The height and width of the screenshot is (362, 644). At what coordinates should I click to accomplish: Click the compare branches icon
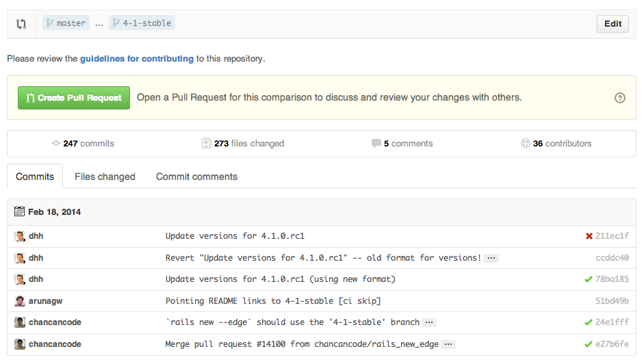(x=21, y=24)
